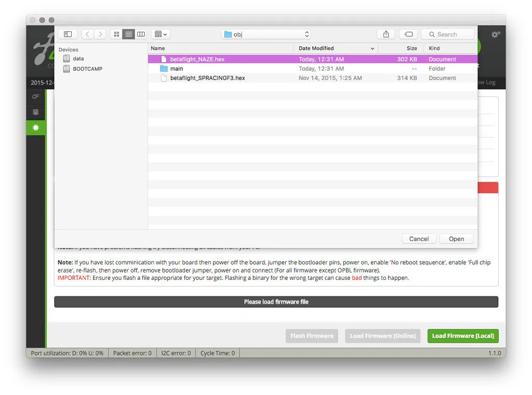Switch to column view

141,34
